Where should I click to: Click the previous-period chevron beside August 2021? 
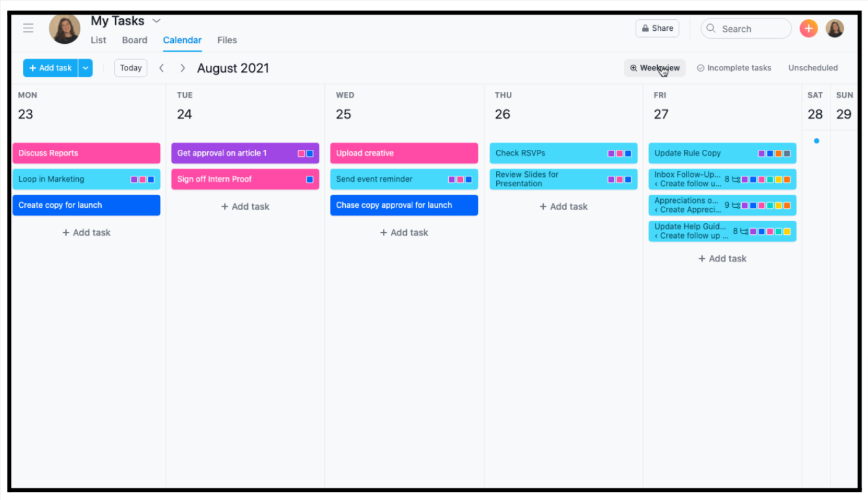[x=162, y=68]
